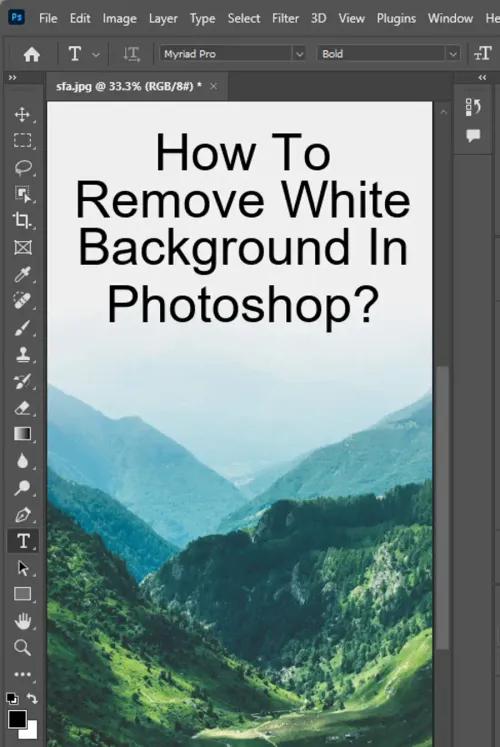Open the Type menu
500x747 pixels.
(x=202, y=19)
